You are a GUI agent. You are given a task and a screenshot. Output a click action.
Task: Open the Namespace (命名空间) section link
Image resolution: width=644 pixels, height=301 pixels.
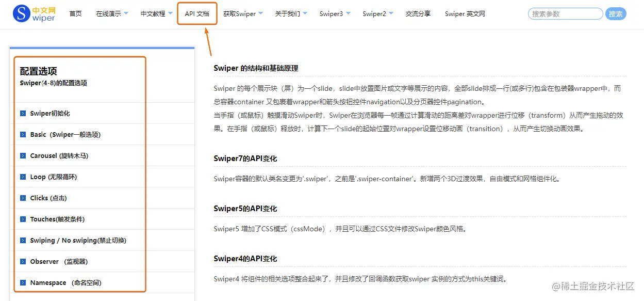click(x=65, y=283)
